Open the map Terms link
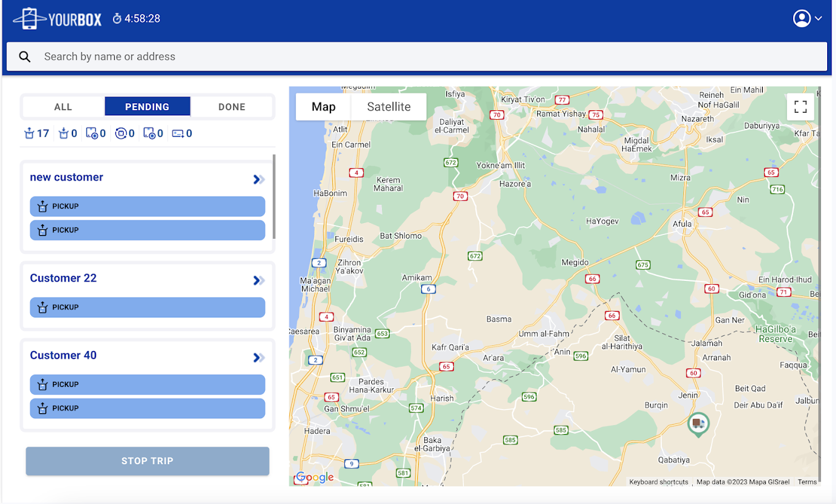 (807, 482)
